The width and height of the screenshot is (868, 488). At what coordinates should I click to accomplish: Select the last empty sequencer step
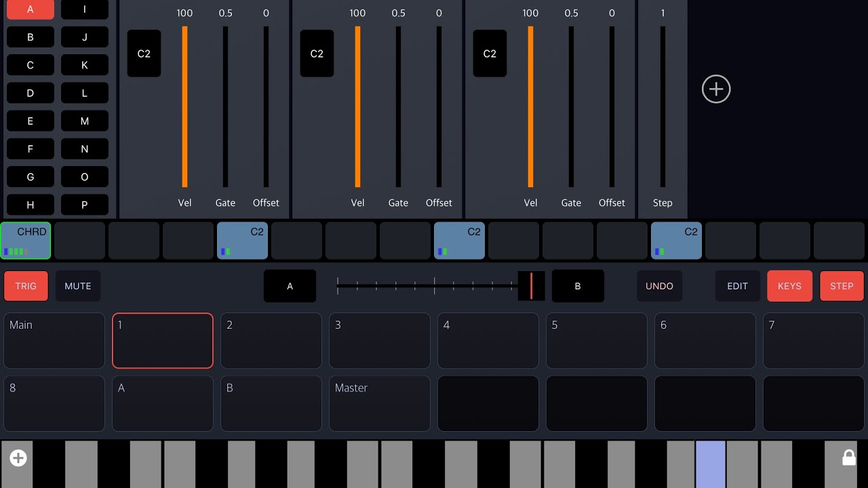840,241
